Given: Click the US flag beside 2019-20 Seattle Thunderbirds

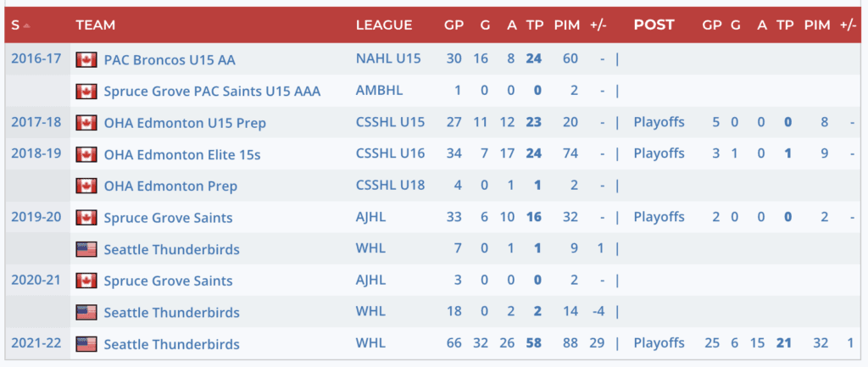Looking at the screenshot, I should click(x=86, y=249).
